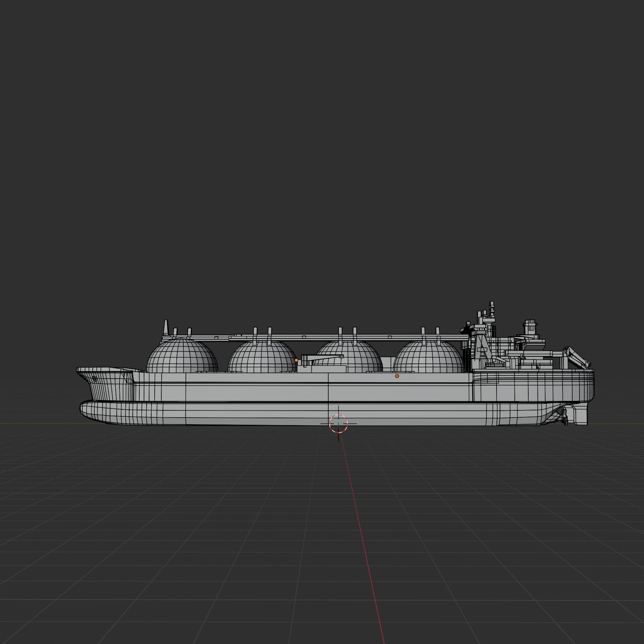This screenshot has height=644, width=644.
Task: Click the light-orange origin dot beside second dome
Action: pos(296,360)
